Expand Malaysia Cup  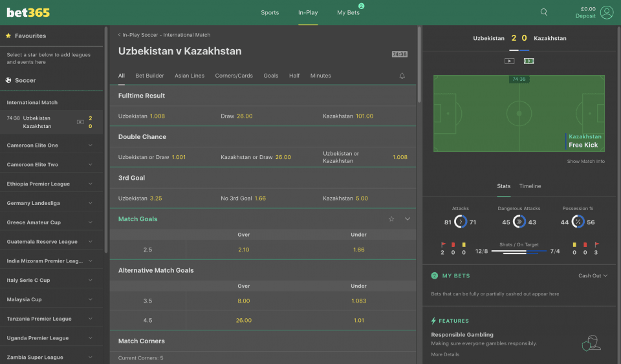tap(52, 299)
